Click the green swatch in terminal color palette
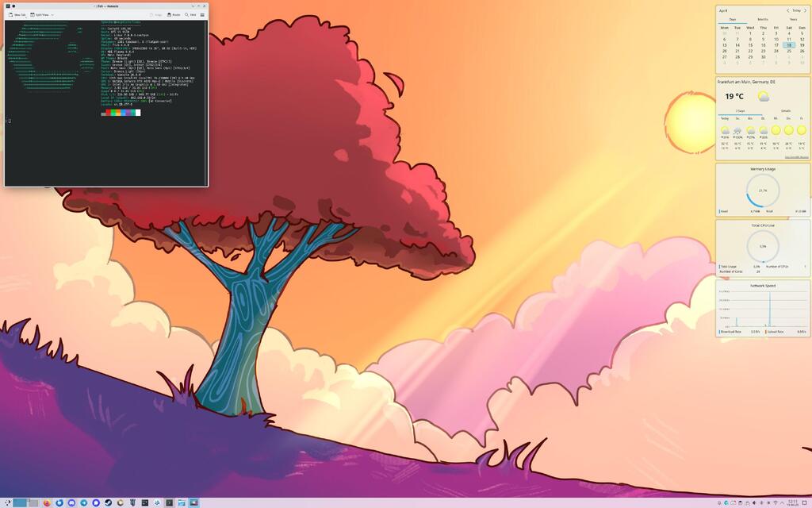Screen dimensions: 812x508 [x=113, y=113]
